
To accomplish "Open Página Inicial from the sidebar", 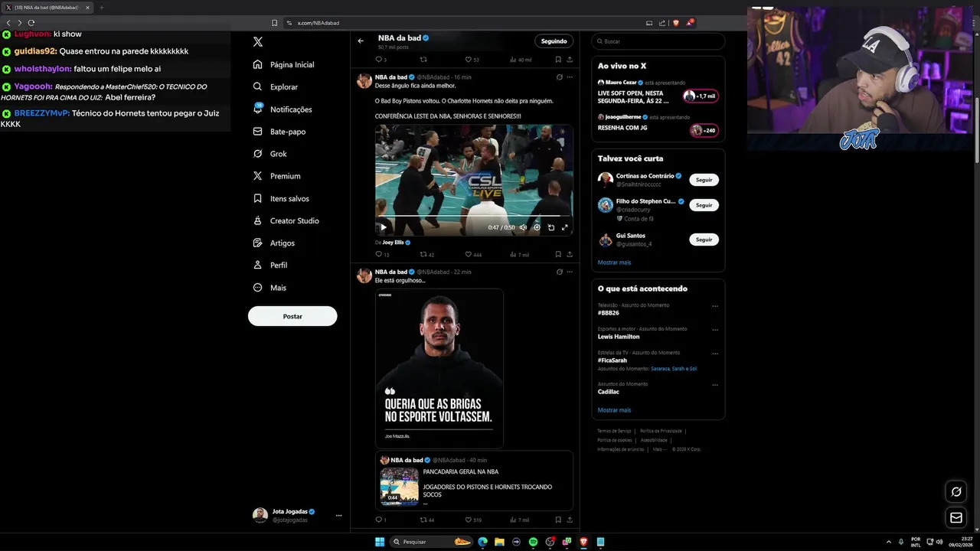I will [284, 65].
